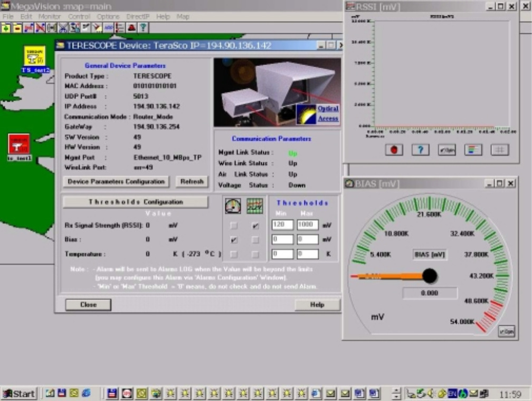
Task: Click the Opn options button in RSSI window
Action: click(447, 150)
